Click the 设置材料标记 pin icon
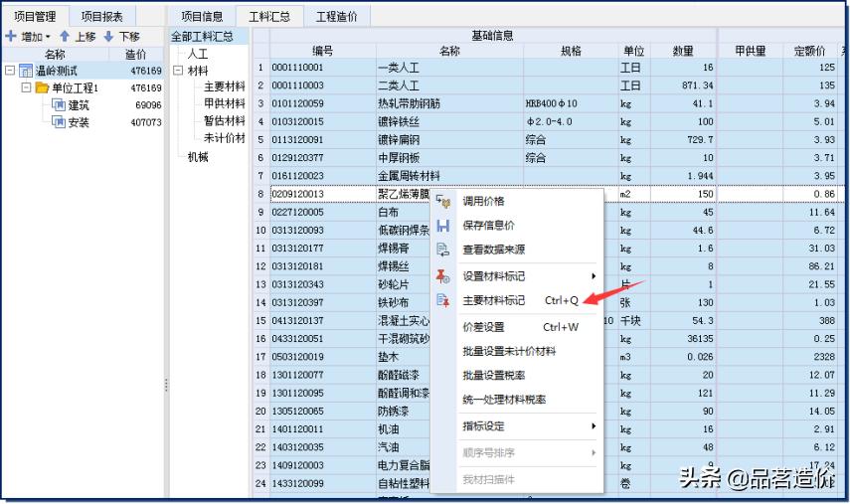850x504 pixels. (x=442, y=276)
